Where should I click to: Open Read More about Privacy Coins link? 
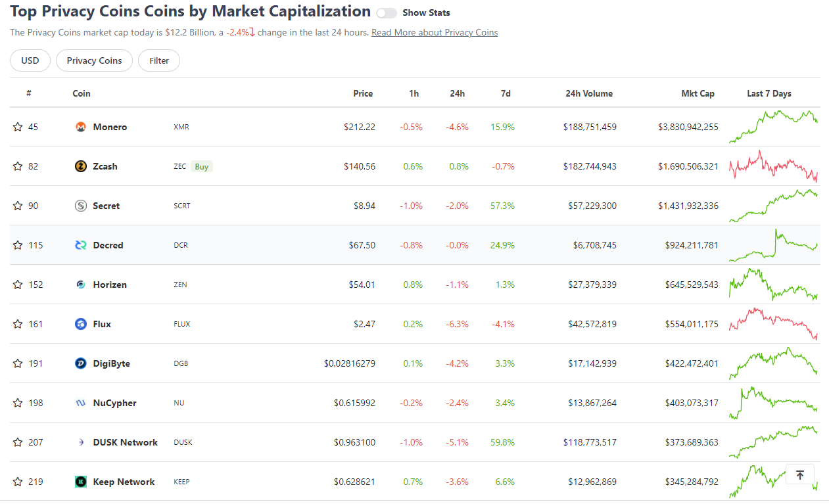click(x=435, y=32)
